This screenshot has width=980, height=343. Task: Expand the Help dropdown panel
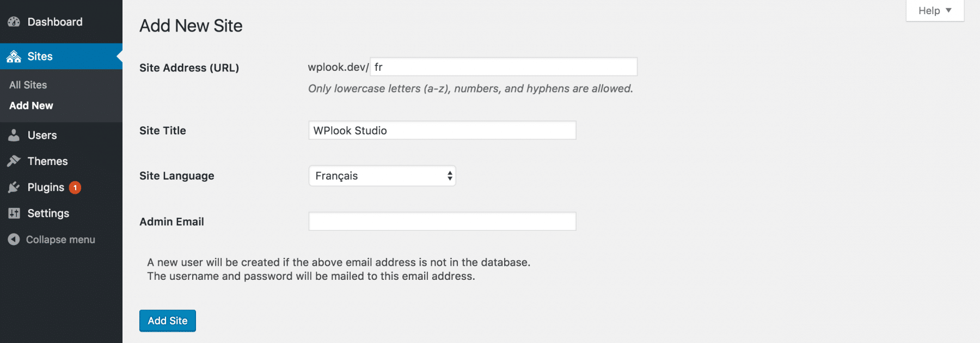click(934, 10)
